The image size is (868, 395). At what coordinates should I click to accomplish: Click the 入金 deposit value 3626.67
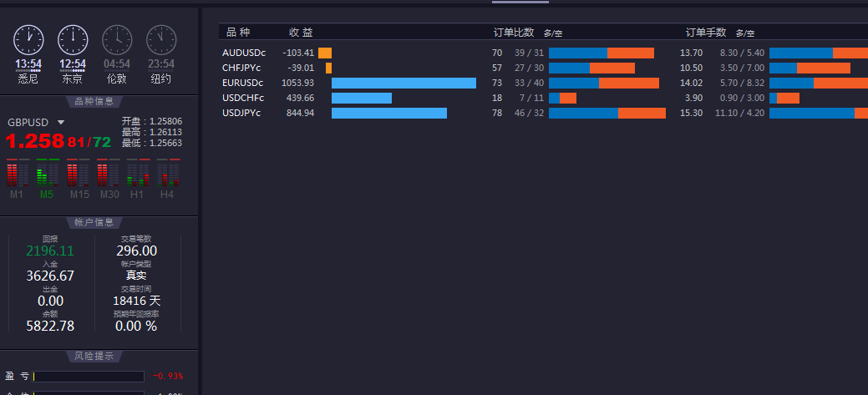tap(50, 276)
